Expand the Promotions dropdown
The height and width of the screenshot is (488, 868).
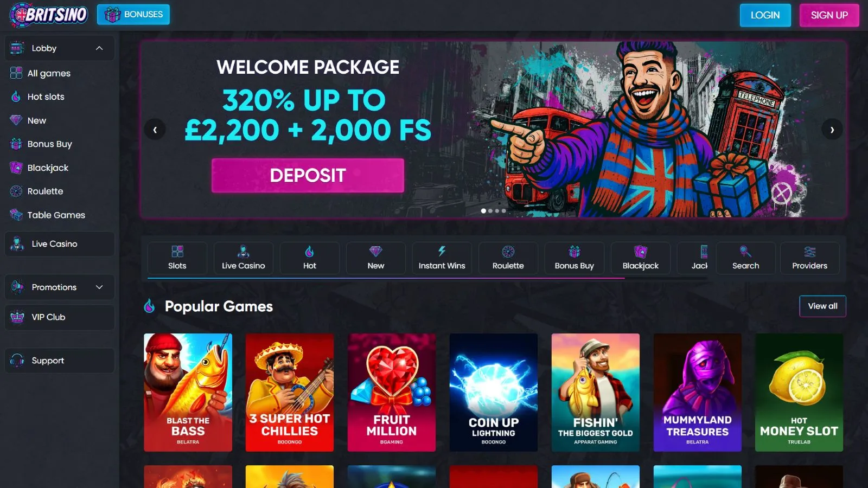coord(99,287)
